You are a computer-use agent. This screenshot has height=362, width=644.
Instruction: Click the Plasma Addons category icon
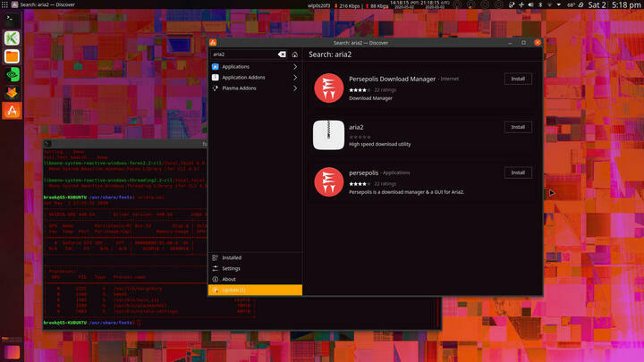pyautogui.click(x=216, y=88)
